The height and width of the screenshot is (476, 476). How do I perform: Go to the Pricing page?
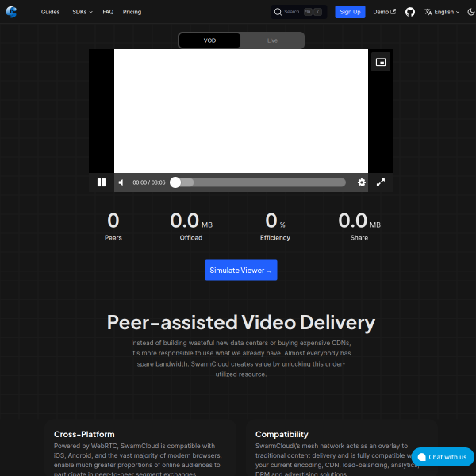132,12
